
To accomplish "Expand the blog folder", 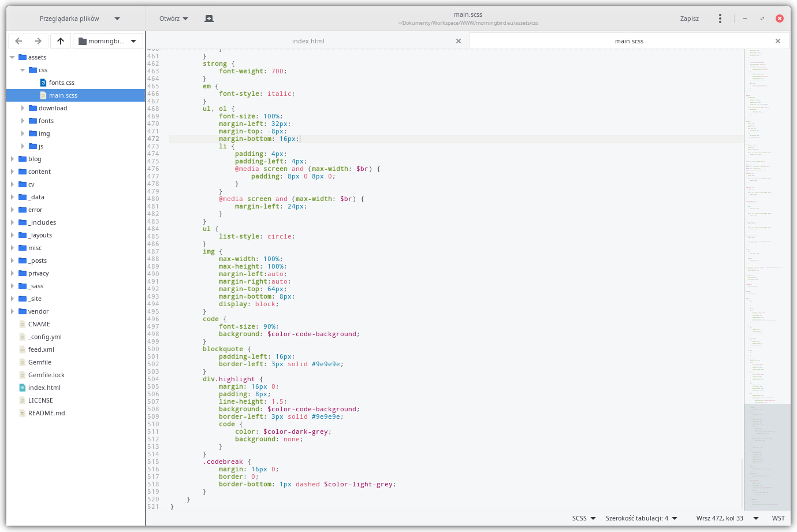I will (12, 159).
